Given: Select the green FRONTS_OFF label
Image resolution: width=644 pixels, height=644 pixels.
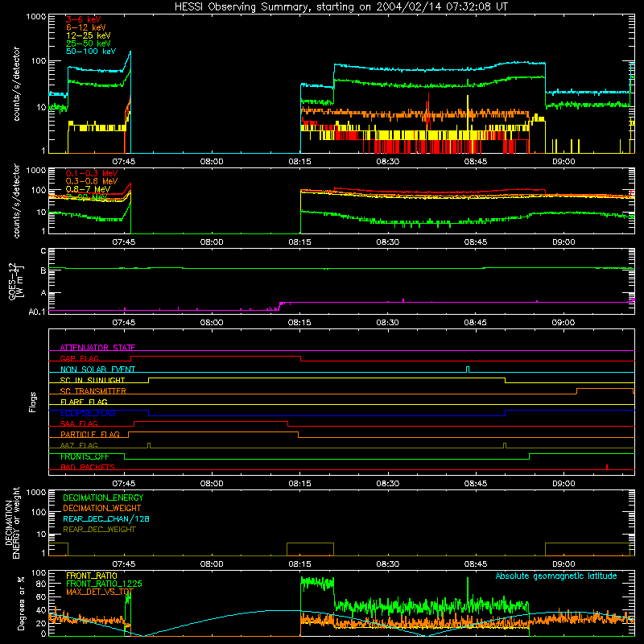Looking at the screenshot, I should [85, 456].
